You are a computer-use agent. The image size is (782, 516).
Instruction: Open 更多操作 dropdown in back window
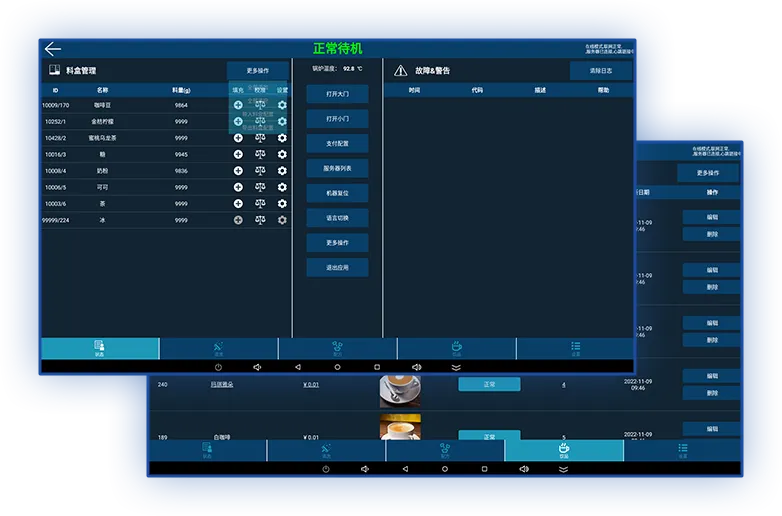coord(708,173)
